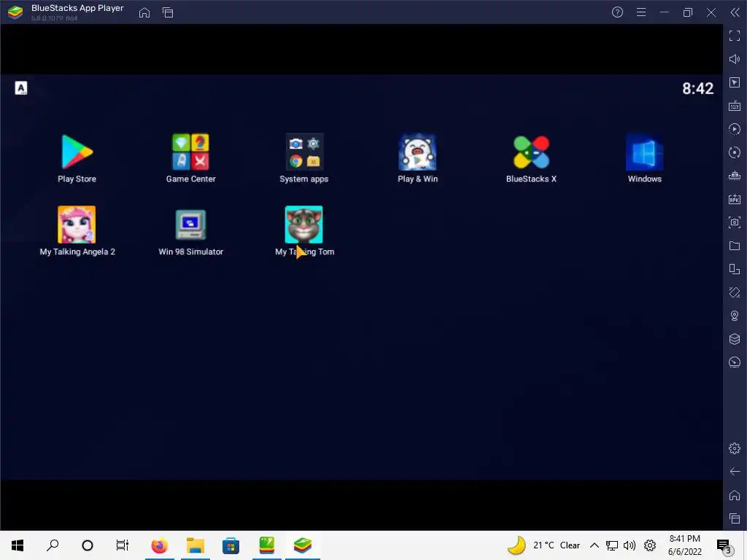Switch to Firefox in the taskbar
Image resolution: width=747 pixels, height=560 pixels.
pos(159,545)
